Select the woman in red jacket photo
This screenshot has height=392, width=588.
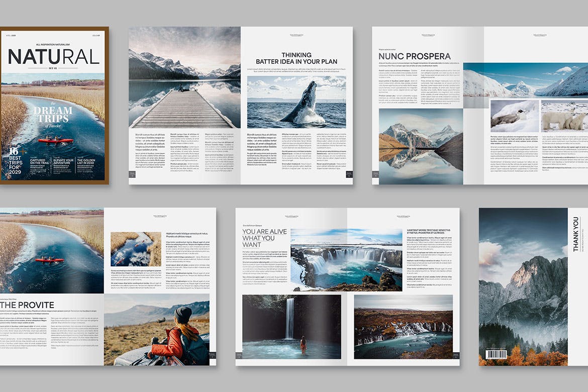click(x=157, y=330)
